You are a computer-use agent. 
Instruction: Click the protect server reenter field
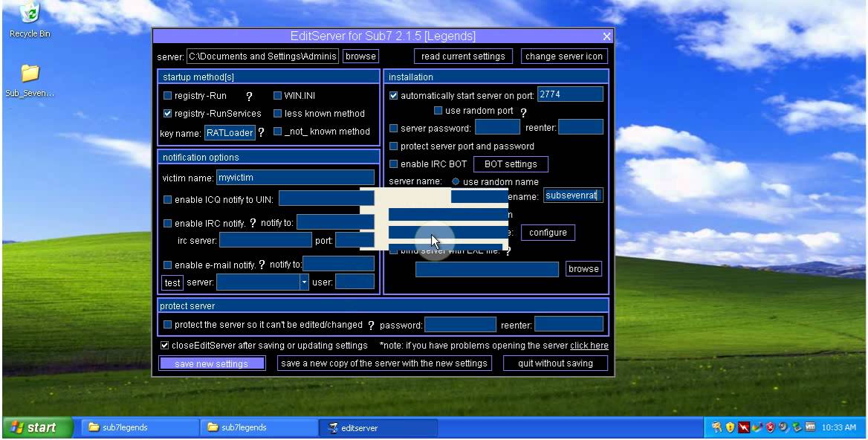coord(569,325)
